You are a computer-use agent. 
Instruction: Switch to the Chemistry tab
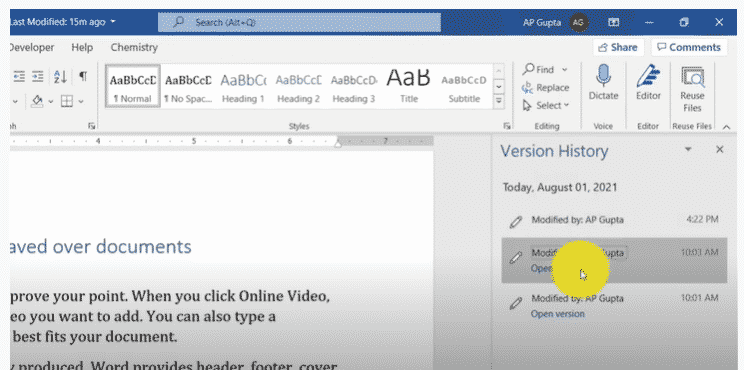(x=134, y=47)
